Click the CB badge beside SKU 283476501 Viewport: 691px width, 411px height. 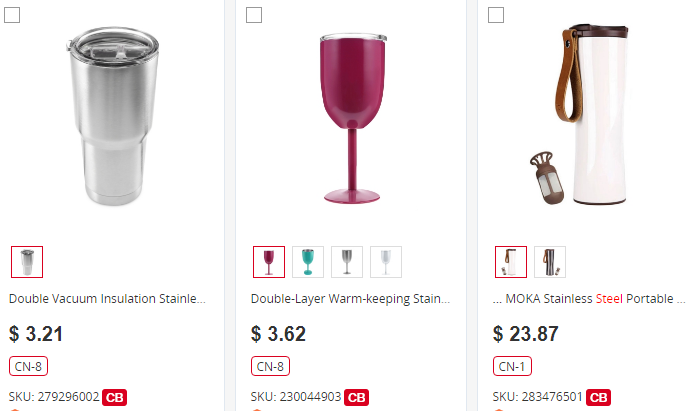click(599, 397)
